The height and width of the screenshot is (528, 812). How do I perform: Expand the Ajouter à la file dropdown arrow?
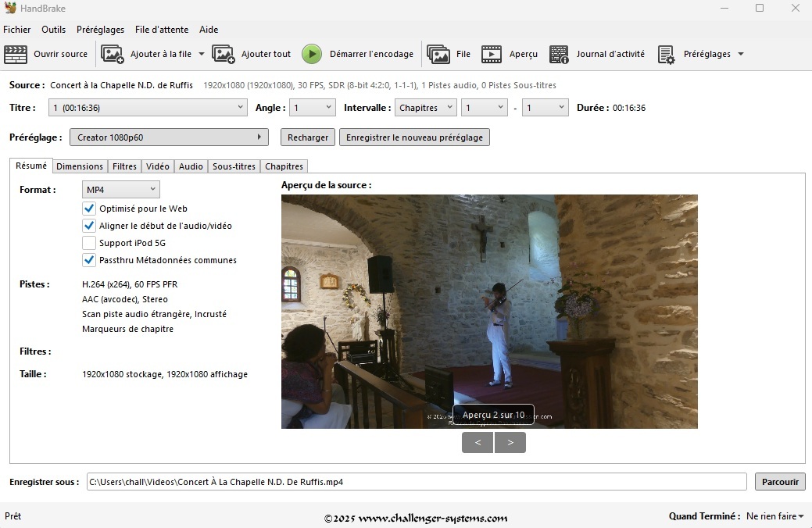(202, 54)
